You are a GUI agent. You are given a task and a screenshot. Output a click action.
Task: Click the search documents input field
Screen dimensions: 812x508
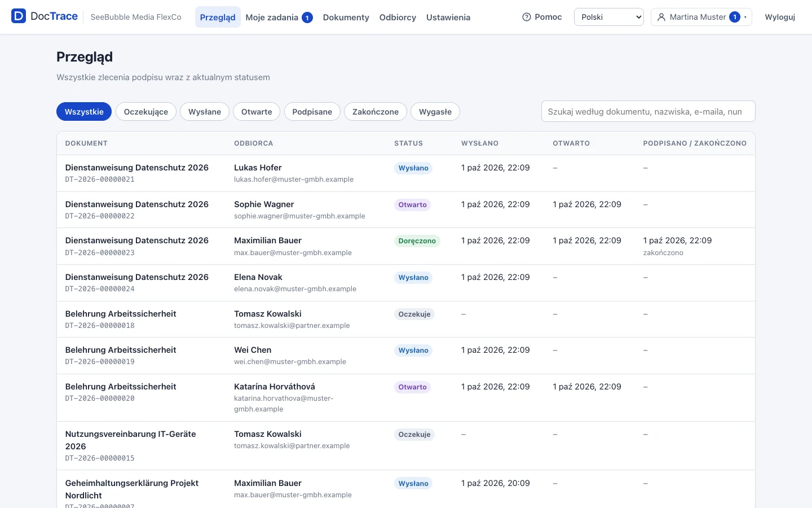648,111
